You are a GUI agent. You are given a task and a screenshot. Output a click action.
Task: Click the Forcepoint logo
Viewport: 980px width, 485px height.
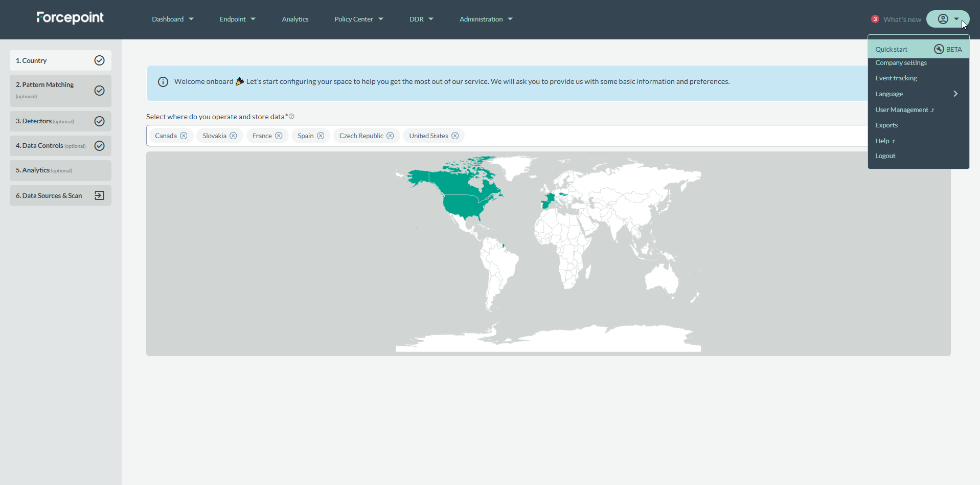click(x=70, y=18)
